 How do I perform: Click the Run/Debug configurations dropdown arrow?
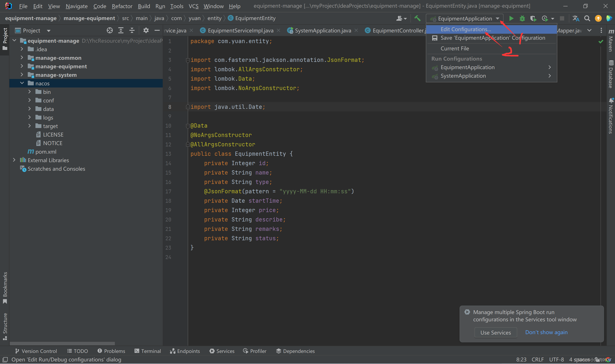(498, 18)
